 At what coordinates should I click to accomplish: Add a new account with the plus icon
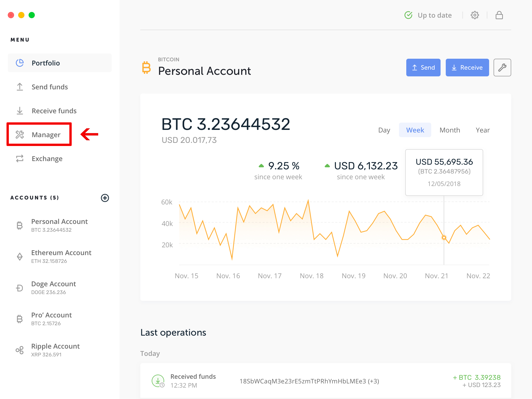tap(105, 198)
